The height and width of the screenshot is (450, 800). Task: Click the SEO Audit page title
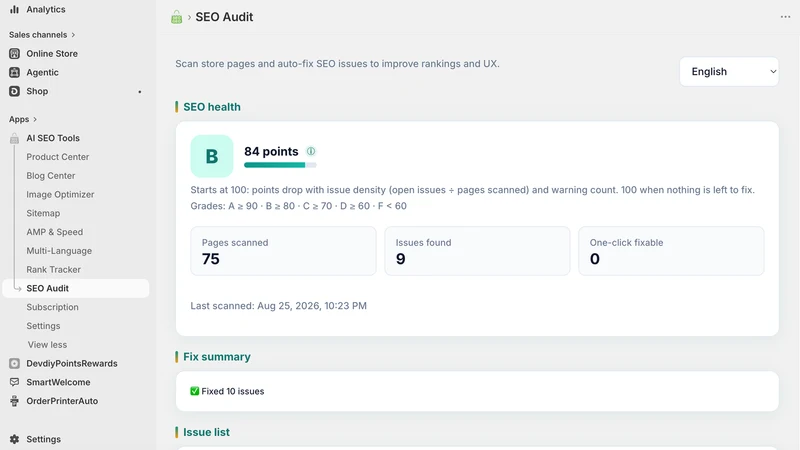click(x=224, y=17)
